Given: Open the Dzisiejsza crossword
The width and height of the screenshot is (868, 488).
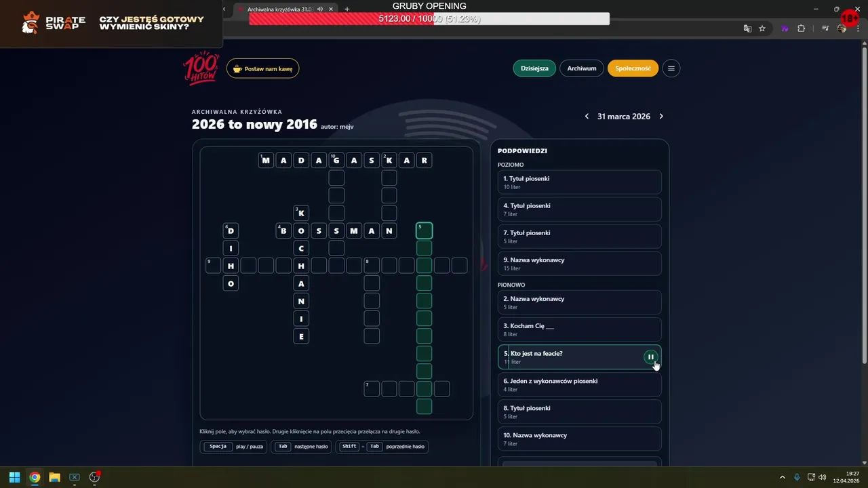Looking at the screenshot, I should [x=534, y=68].
